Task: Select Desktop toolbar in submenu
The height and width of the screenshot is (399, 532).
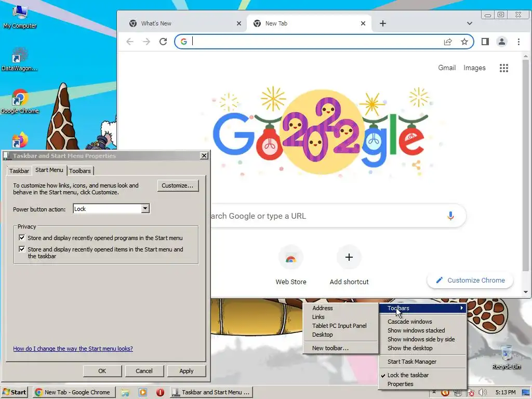Action: (341, 335)
